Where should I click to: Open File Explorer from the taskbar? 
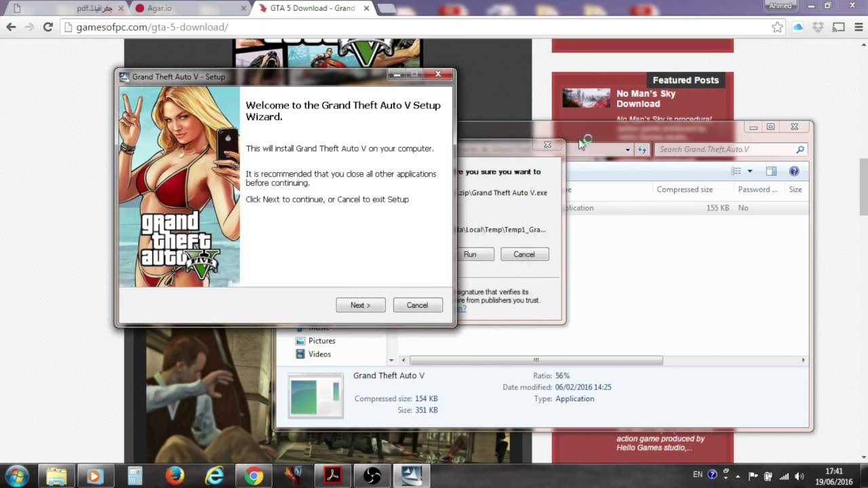coord(57,476)
